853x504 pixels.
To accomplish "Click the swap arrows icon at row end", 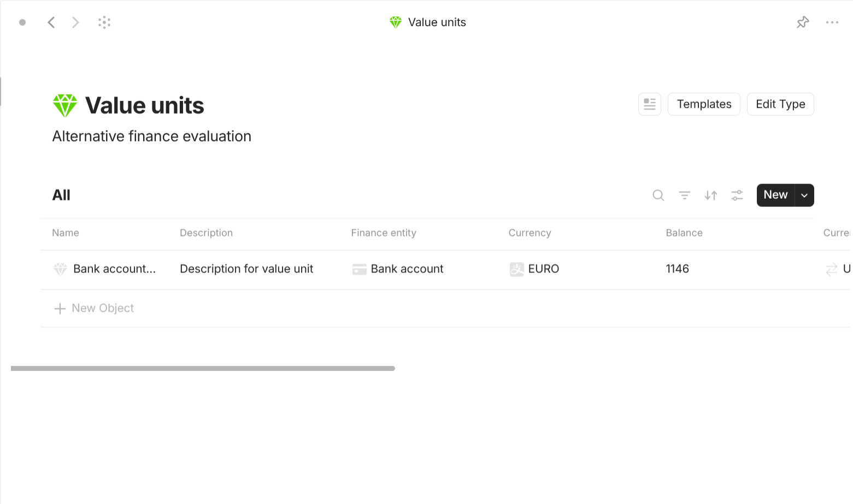I will (x=832, y=269).
